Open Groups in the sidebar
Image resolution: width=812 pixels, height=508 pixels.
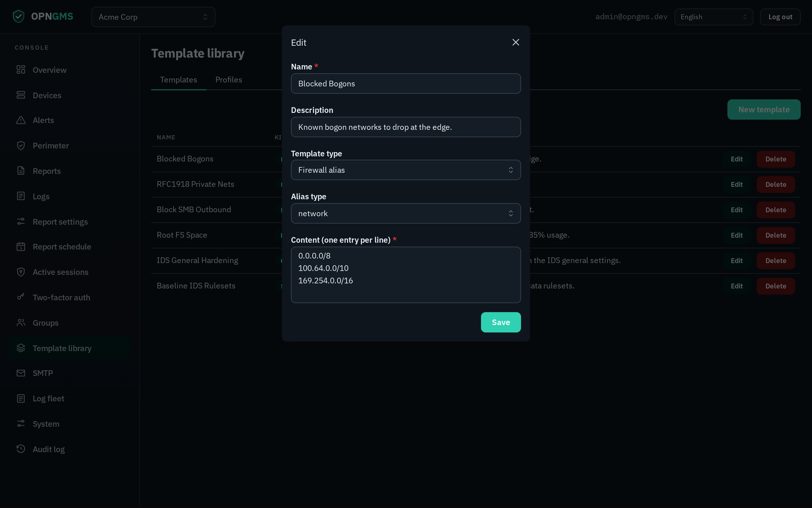tap(70, 323)
